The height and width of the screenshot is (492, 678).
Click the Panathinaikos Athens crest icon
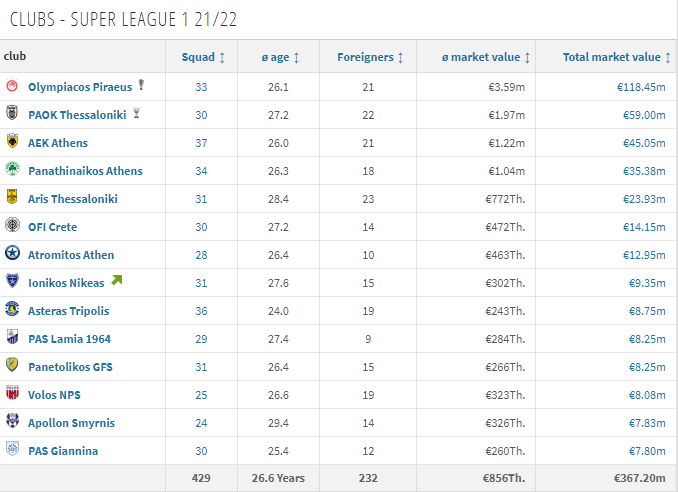click(x=12, y=169)
